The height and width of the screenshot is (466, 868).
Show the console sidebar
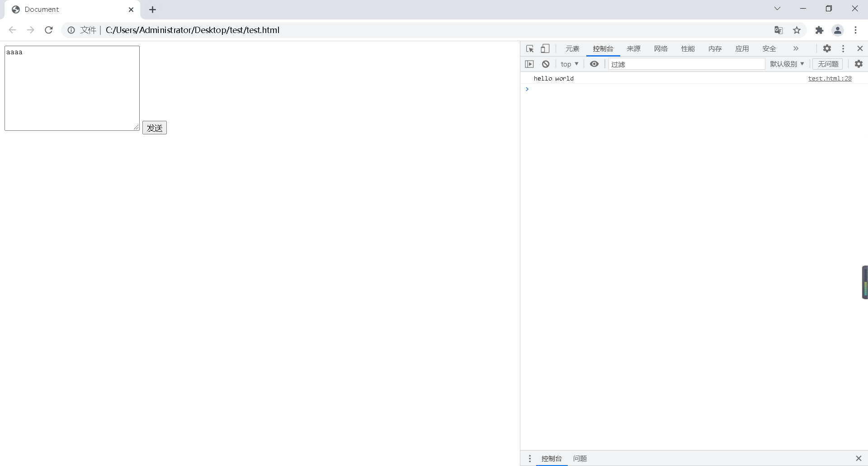[529, 64]
